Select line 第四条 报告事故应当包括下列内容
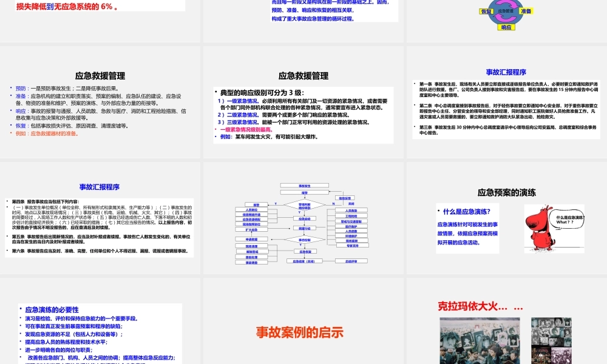 click(x=45, y=201)
